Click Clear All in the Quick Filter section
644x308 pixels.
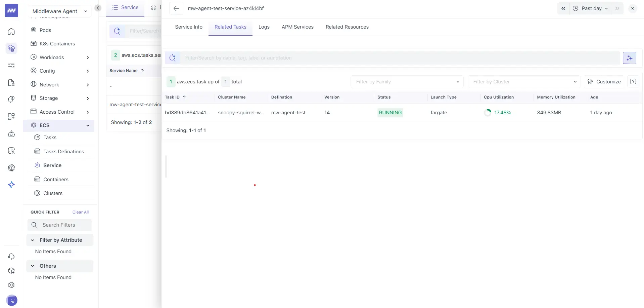click(80, 212)
